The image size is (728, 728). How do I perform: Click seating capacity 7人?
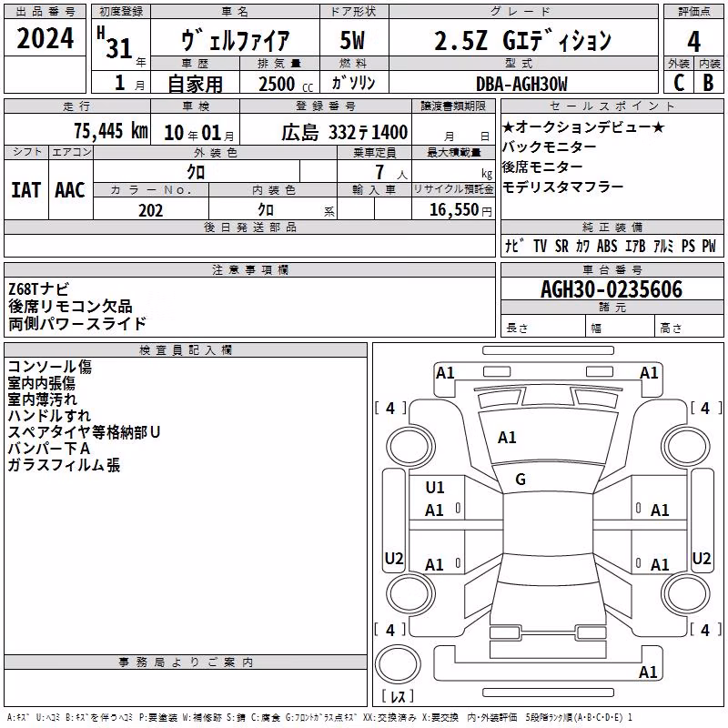pos(391,172)
